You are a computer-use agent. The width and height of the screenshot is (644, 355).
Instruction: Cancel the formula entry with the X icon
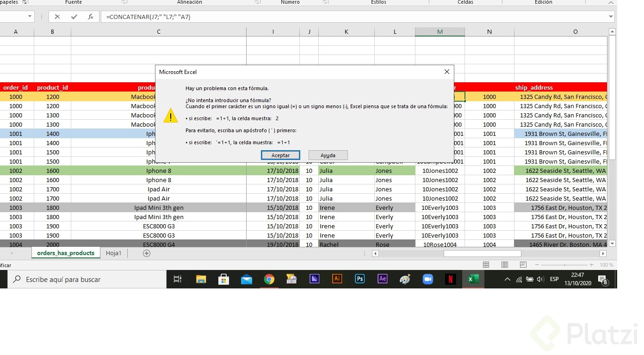[57, 17]
